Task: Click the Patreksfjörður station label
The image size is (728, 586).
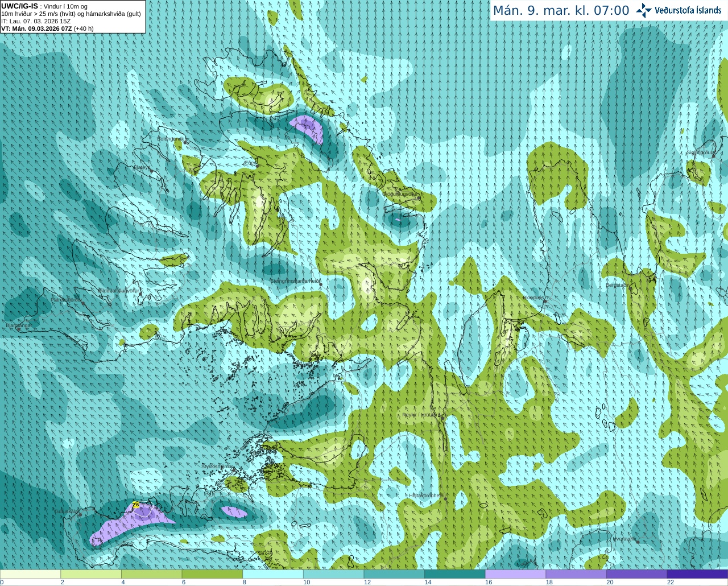Action: [x=67, y=299]
